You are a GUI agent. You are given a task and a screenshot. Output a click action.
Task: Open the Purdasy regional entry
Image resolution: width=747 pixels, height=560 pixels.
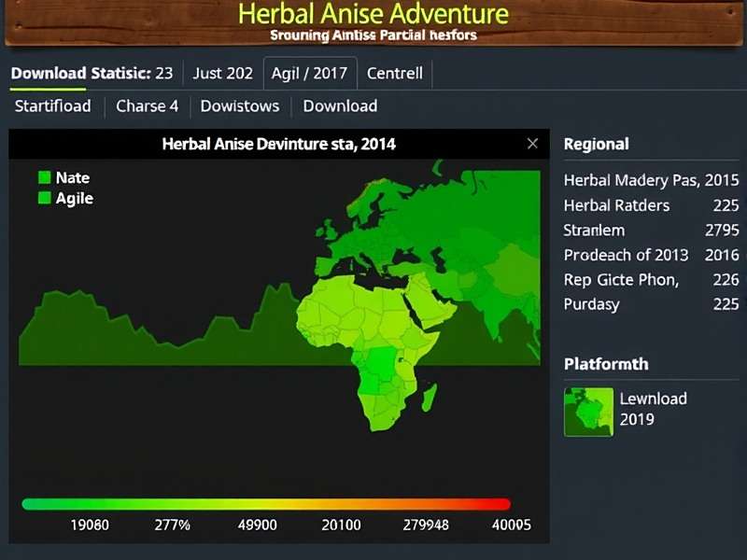pyautogui.click(x=651, y=304)
